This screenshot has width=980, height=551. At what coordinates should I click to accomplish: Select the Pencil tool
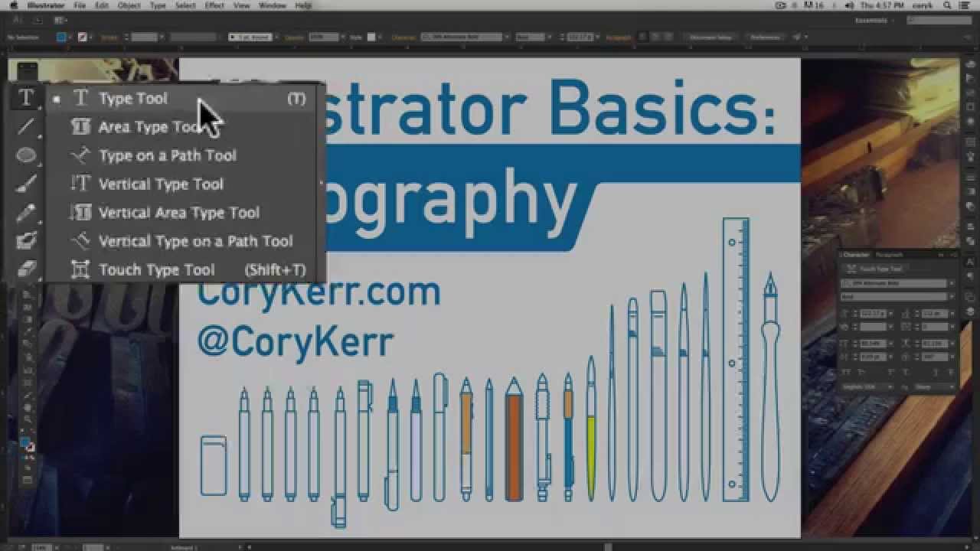click(26, 212)
